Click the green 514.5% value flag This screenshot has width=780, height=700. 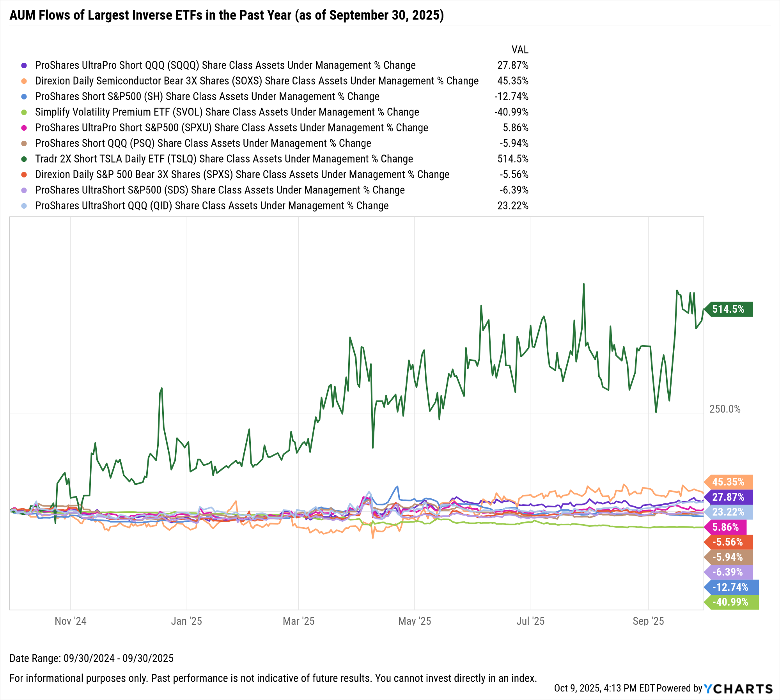click(x=729, y=309)
